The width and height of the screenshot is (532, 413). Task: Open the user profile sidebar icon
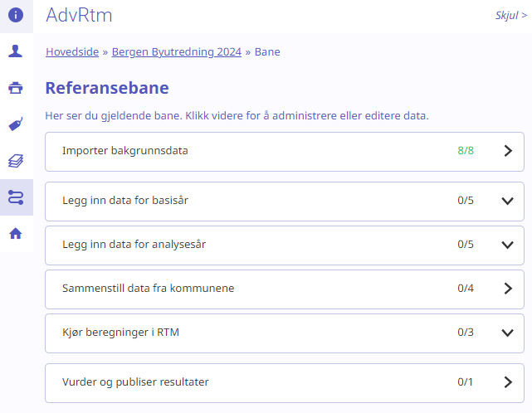pos(16,51)
